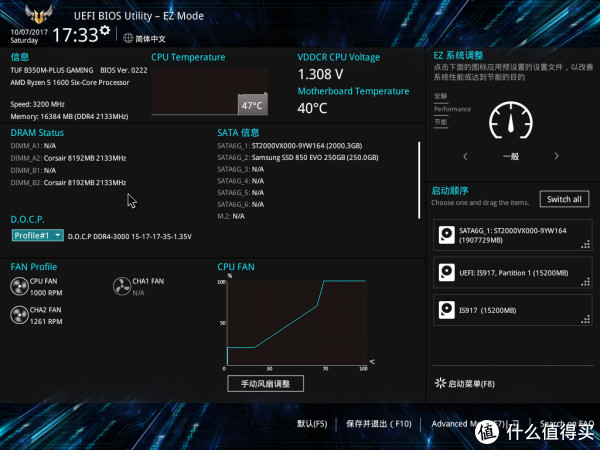Click the Speed: 3200 MHz text

point(38,104)
